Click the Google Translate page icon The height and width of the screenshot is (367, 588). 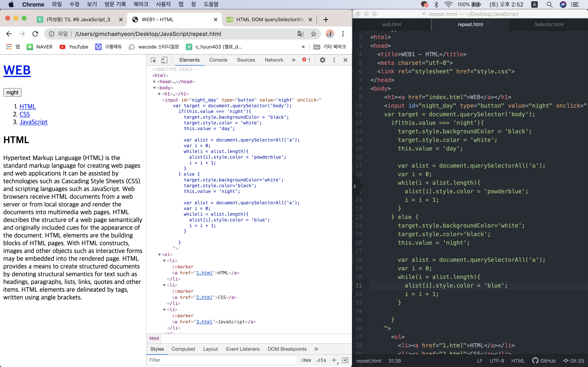pyautogui.click(x=300, y=34)
